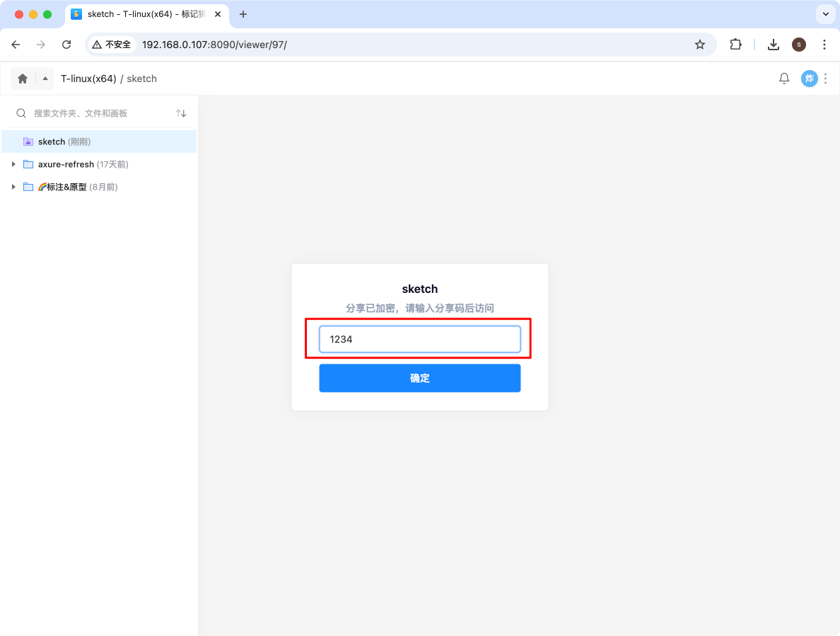The image size is (840, 636).
Task: Toggle sort order icon in sidebar search
Action: point(181,113)
